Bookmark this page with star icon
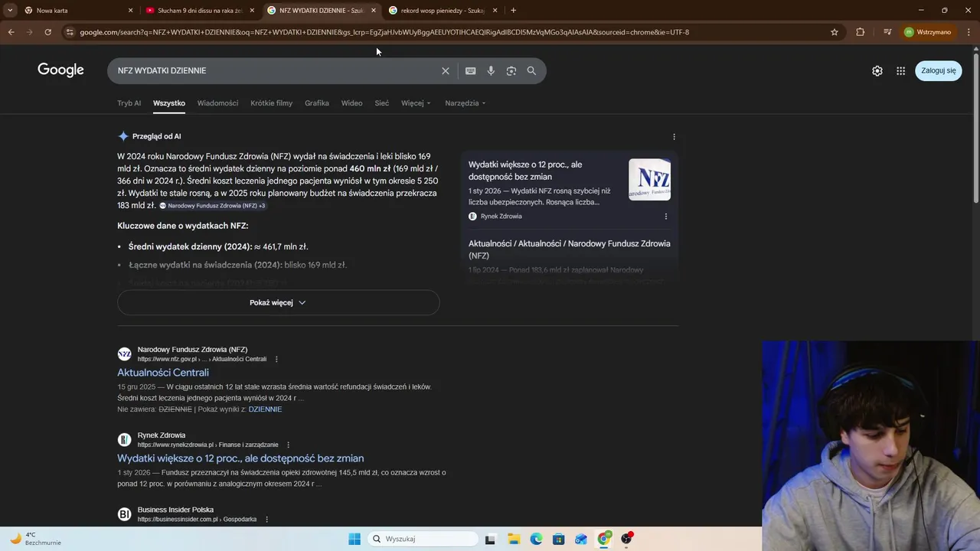 835,32
